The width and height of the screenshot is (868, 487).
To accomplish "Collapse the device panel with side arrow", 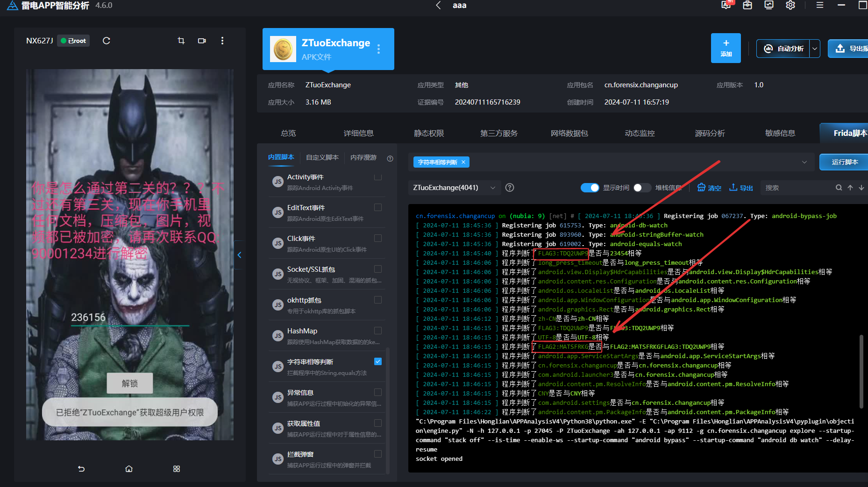I will [239, 255].
